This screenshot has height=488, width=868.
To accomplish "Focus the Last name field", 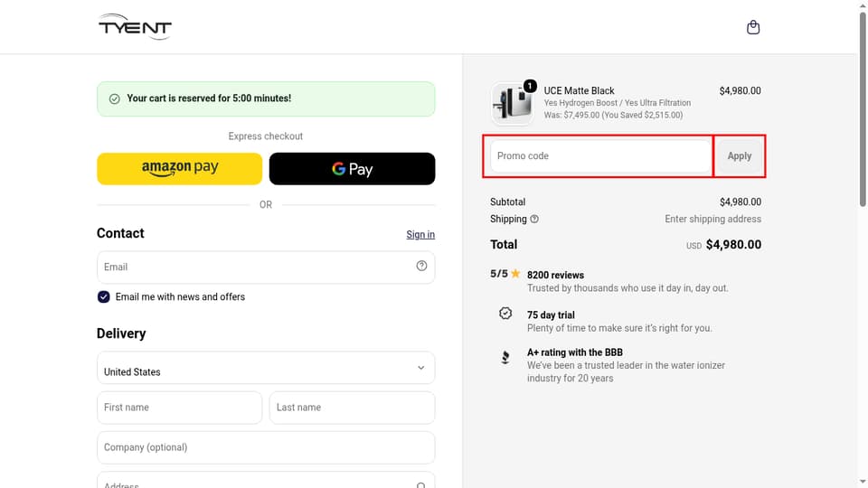I will [352, 408].
